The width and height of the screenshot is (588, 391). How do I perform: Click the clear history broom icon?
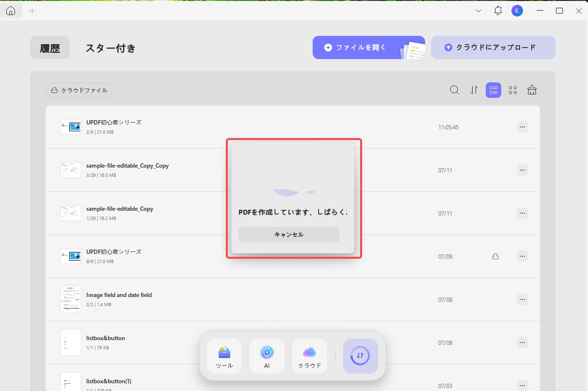point(532,90)
